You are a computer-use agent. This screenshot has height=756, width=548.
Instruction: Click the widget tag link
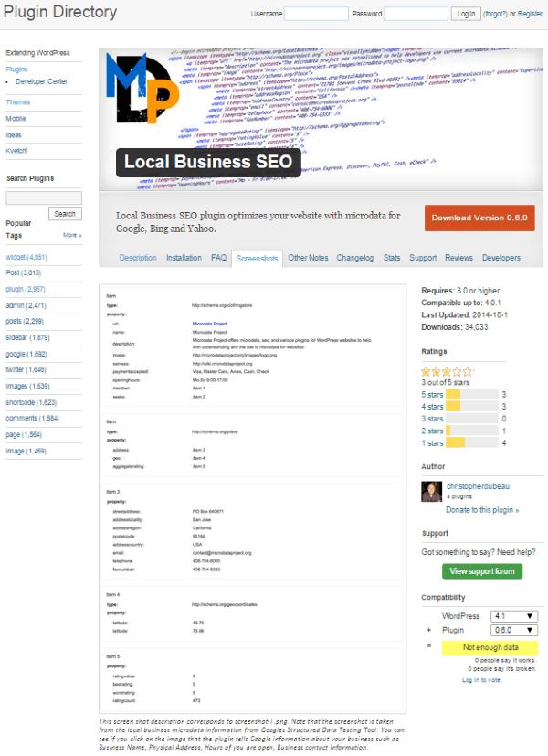click(16, 258)
